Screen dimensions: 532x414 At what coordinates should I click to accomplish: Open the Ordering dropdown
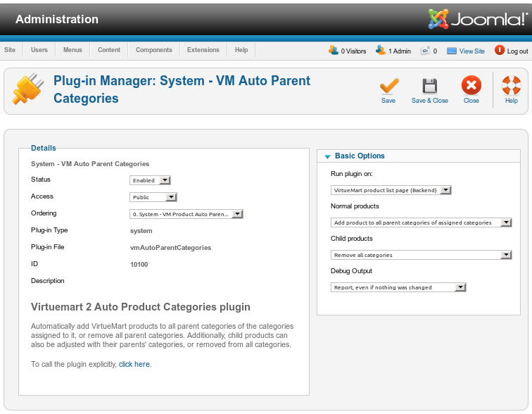click(186, 214)
